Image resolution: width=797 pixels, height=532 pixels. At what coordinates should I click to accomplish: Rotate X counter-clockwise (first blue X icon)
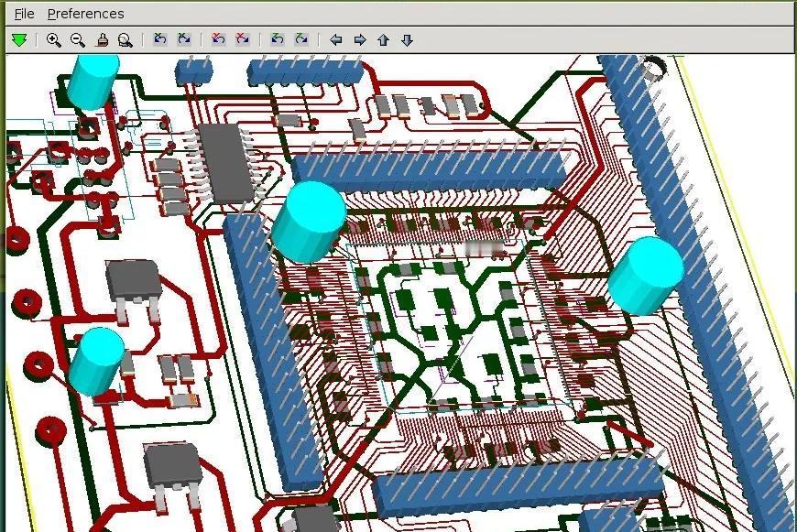click(160, 39)
